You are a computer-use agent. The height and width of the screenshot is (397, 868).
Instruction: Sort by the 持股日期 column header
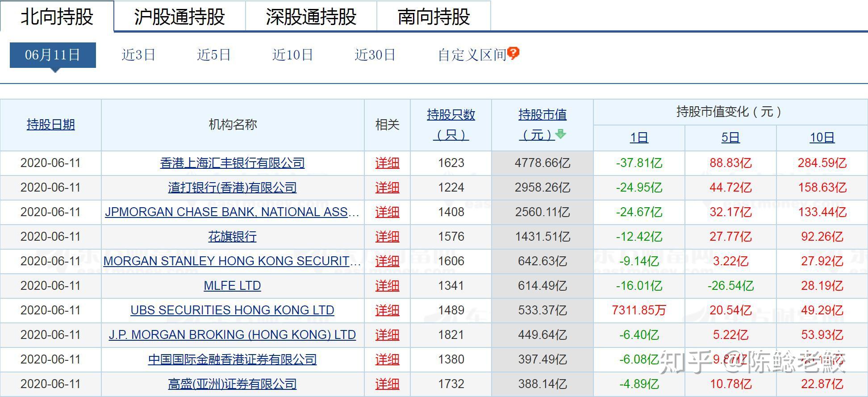pos(50,125)
